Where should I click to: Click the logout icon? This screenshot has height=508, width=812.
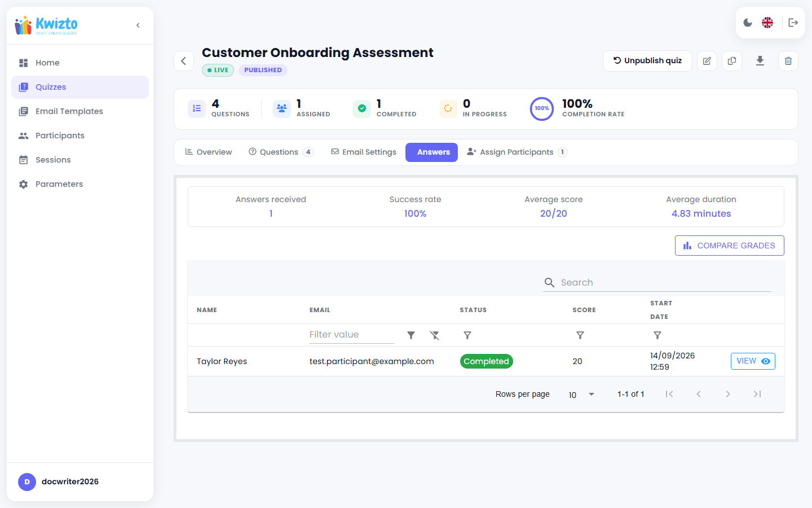[x=793, y=23]
